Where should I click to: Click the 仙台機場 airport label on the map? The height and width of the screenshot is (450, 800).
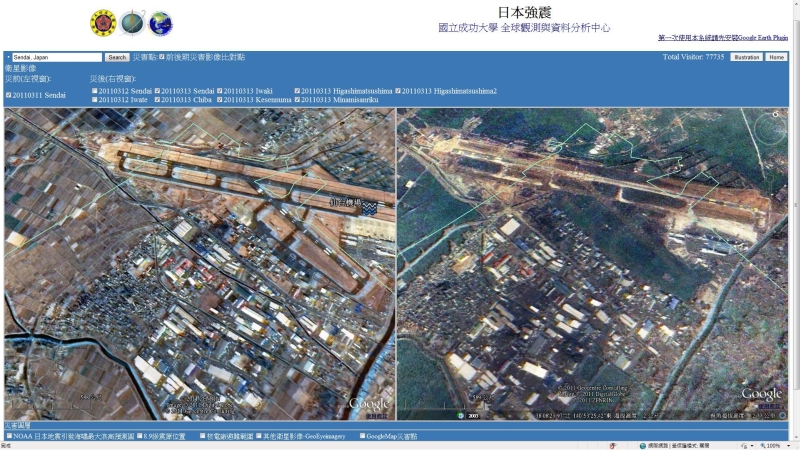pos(345,203)
